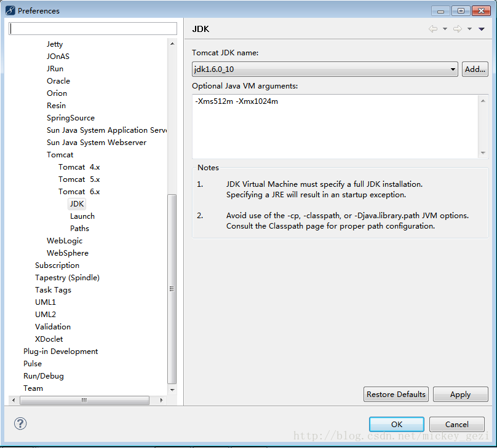Select UML1 in the tree
Image resolution: width=497 pixels, height=448 pixels.
click(x=46, y=302)
